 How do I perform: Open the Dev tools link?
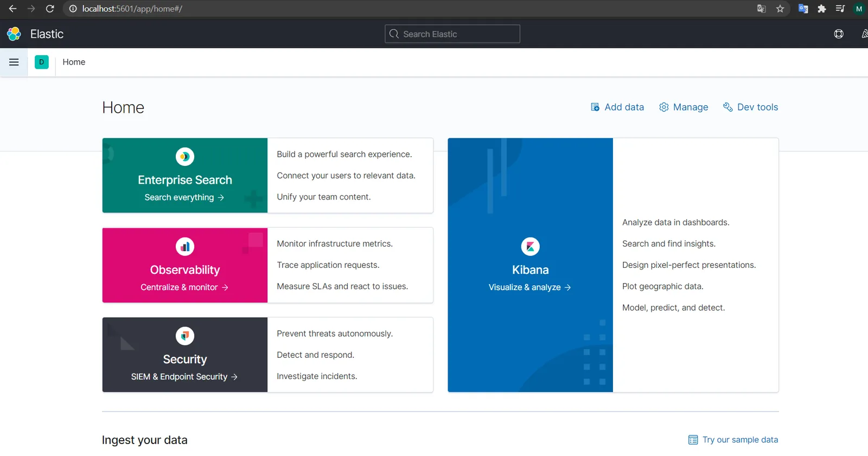point(751,107)
